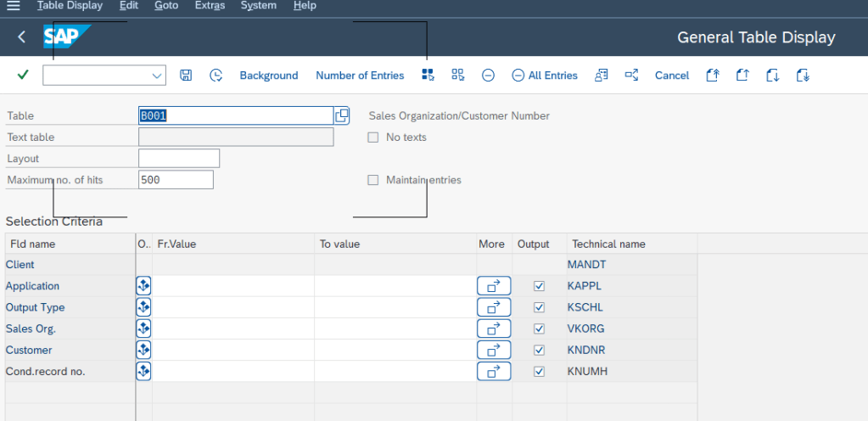Click the green Execute checkmark icon
The image size is (868, 421).
tap(23, 75)
